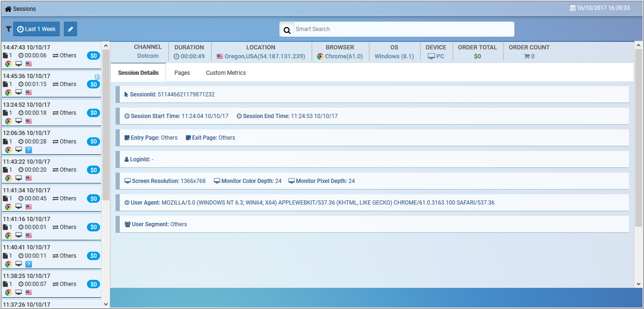Screen dimensions: 644x309
Task: Select the 14:45:36 10/10/17 session
Action: [51, 84]
